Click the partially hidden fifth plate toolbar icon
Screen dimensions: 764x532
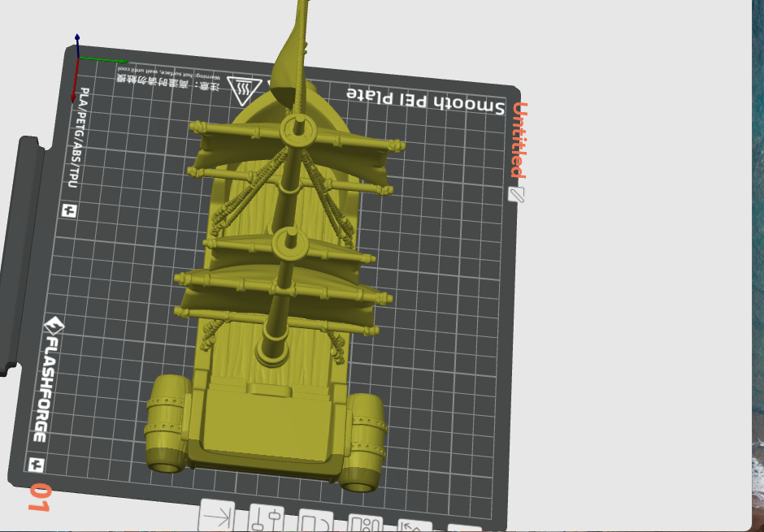(414, 526)
